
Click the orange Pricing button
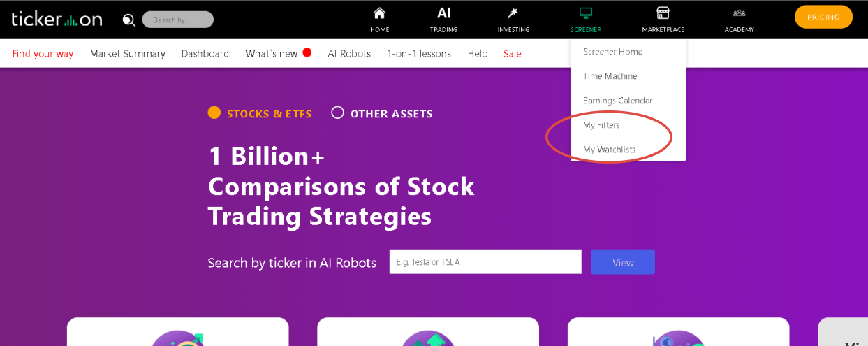(823, 17)
